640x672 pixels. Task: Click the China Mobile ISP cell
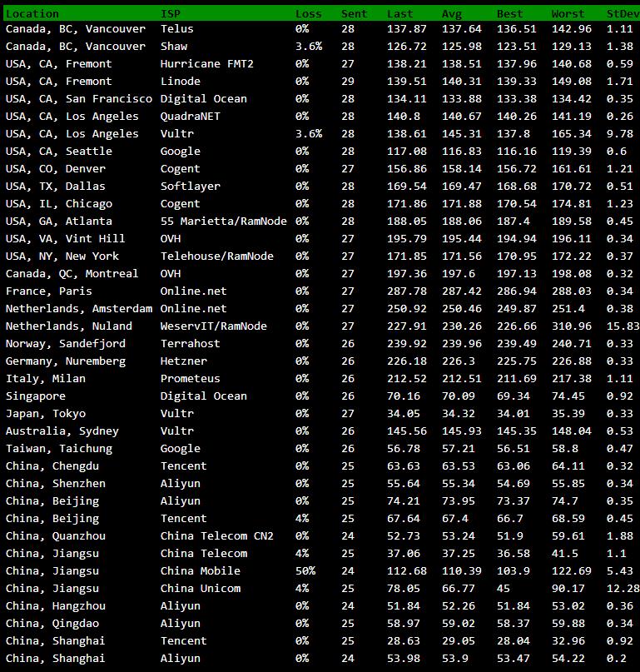(201, 571)
